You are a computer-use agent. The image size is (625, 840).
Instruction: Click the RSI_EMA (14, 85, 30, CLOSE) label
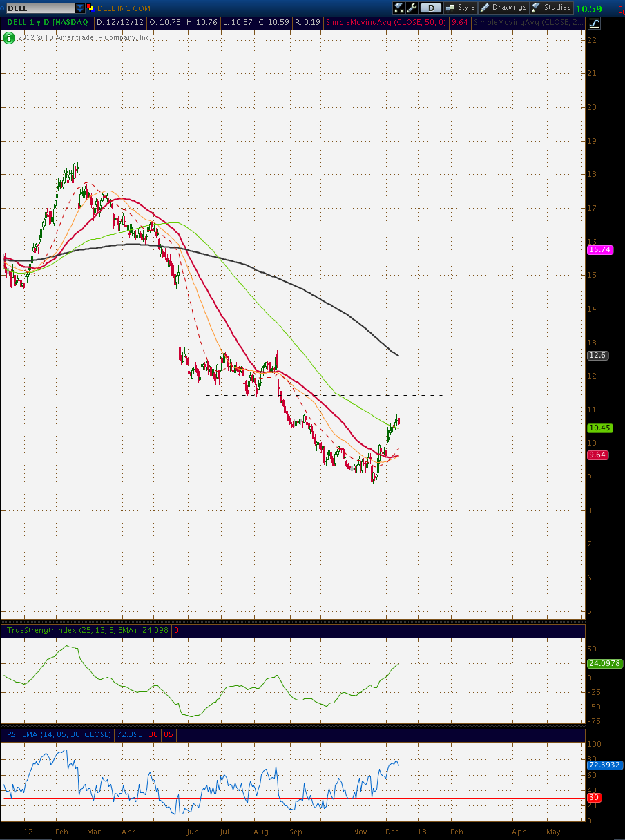59,734
